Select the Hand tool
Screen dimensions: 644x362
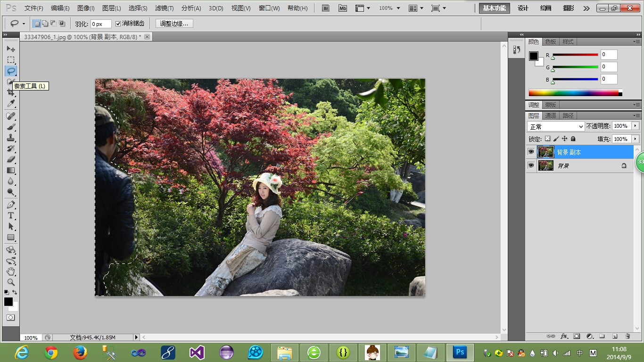click(11, 271)
